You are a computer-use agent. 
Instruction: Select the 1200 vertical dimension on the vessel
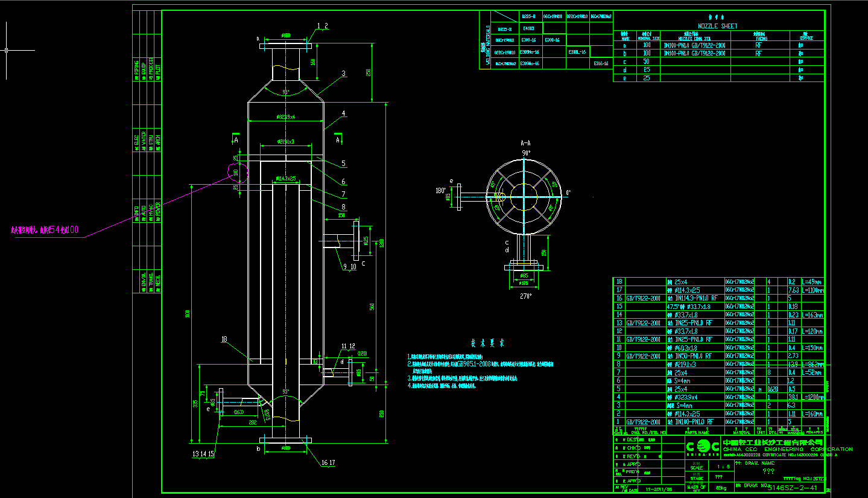[x=381, y=243]
